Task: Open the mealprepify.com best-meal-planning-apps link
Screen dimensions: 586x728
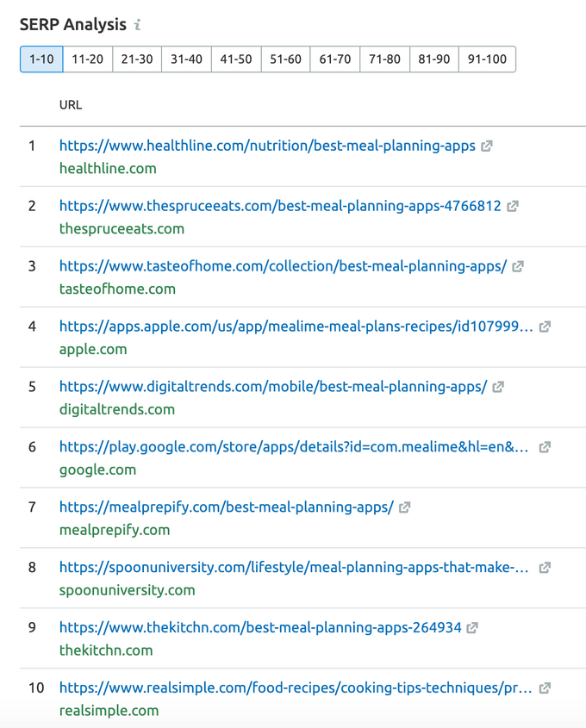Action: tap(227, 507)
